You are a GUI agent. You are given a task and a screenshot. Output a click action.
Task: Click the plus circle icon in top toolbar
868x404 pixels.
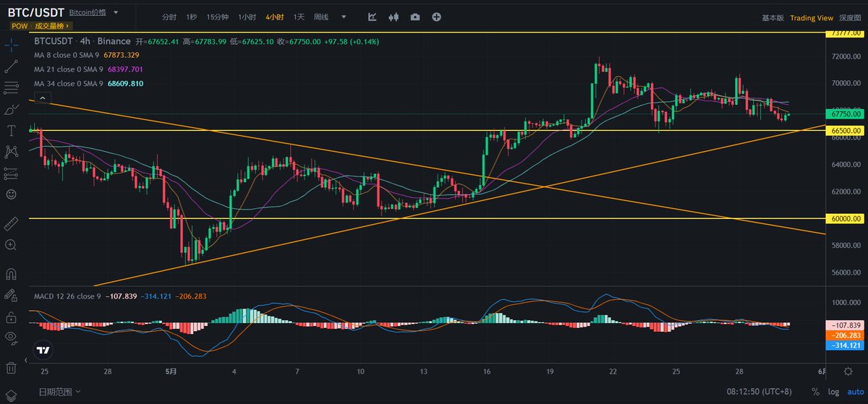(436, 17)
